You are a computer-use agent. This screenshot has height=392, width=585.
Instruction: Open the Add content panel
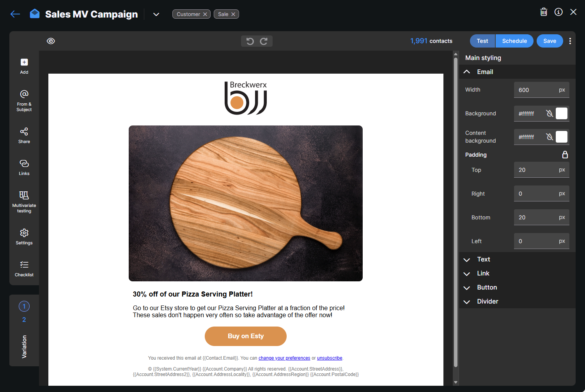click(x=24, y=66)
